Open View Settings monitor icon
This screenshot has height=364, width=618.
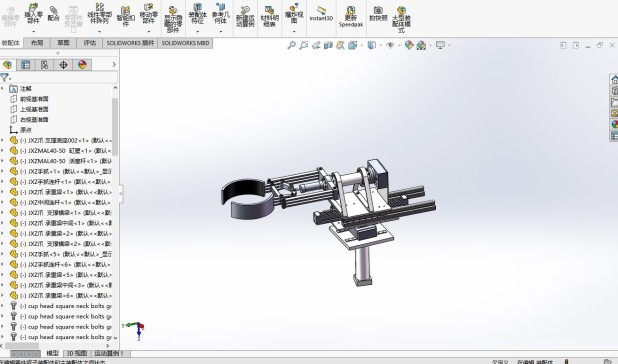tap(440, 45)
